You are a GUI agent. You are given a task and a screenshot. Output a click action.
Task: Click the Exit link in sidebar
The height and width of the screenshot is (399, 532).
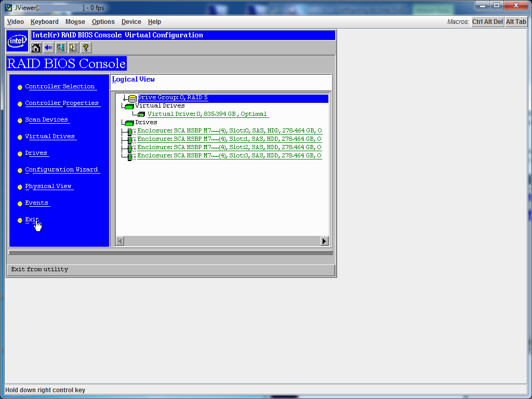(32, 220)
